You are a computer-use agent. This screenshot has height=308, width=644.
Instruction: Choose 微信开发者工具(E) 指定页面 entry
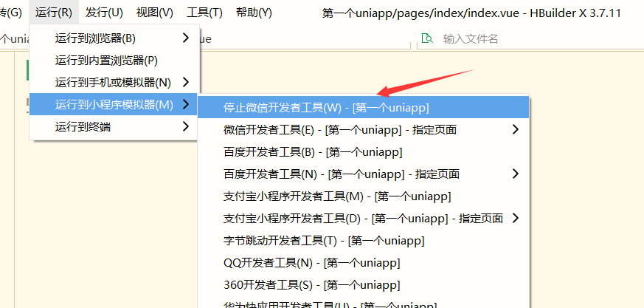tap(364, 130)
